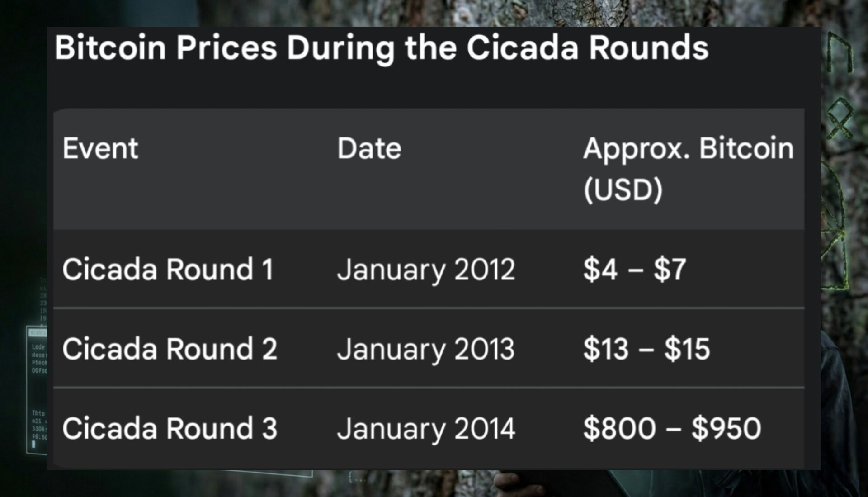Click the "Bitcoin Prices During the Cicada Rounds" title

[381, 47]
